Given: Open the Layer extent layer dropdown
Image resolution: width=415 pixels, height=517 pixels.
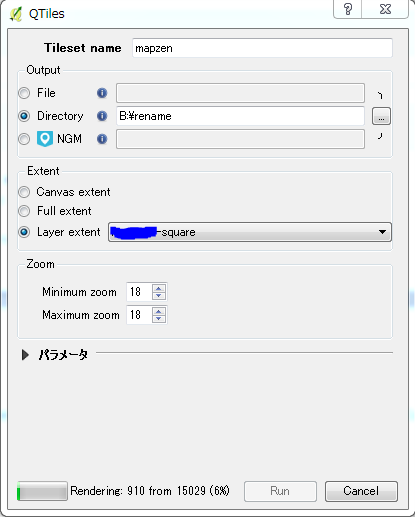Looking at the screenshot, I should pyautogui.click(x=250, y=232).
